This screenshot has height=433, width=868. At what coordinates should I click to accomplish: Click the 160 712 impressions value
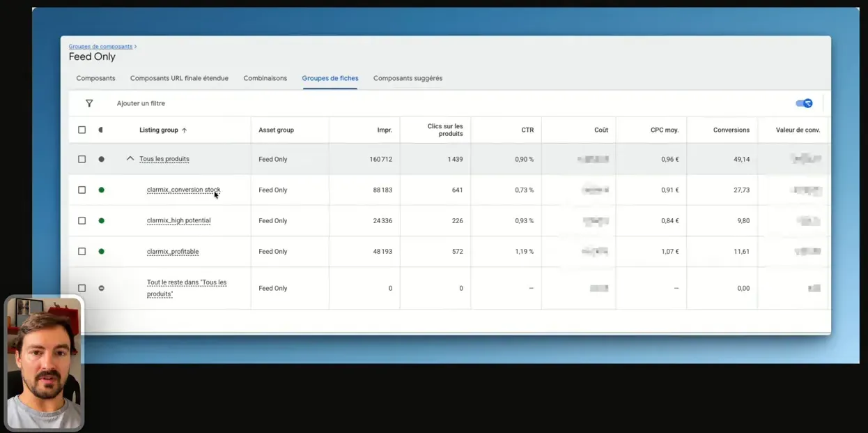pyautogui.click(x=380, y=159)
